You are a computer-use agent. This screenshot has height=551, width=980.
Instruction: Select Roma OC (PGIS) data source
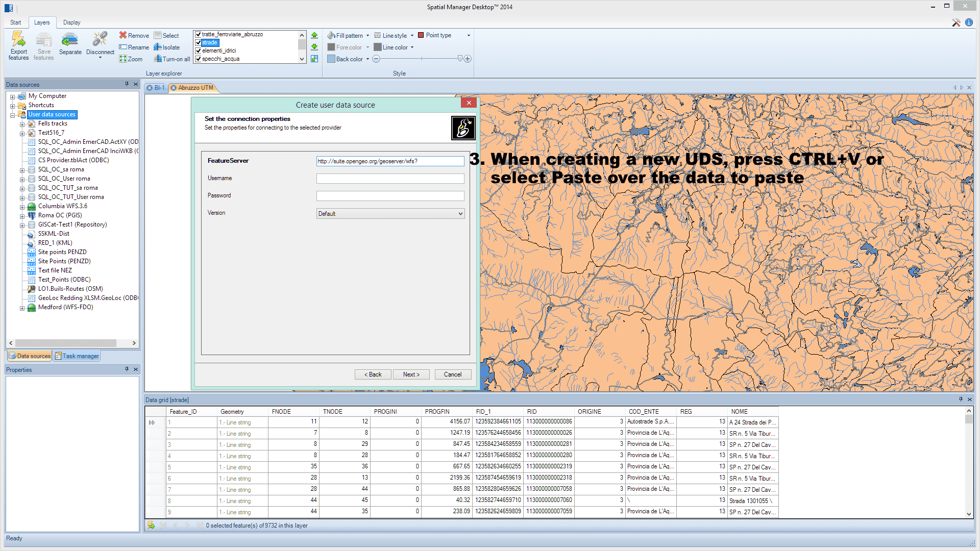tap(60, 215)
